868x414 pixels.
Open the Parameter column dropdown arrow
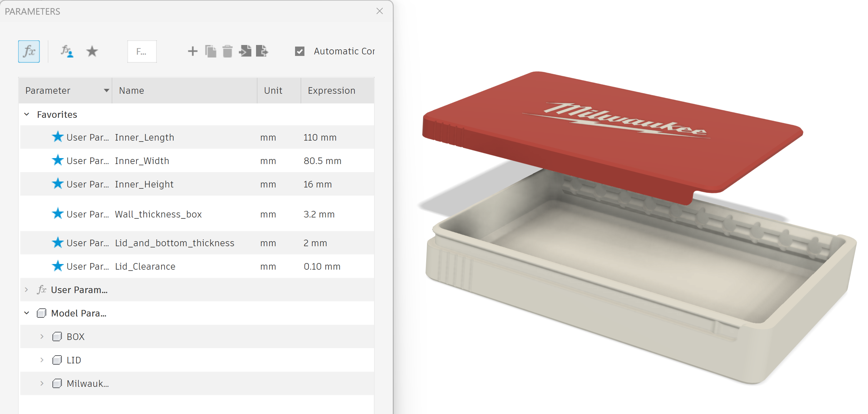point(106,90)
